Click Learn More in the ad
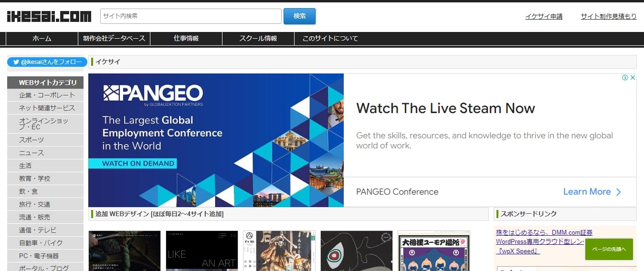The width and height of the screenshot is (644, 271). coord(587,192)
